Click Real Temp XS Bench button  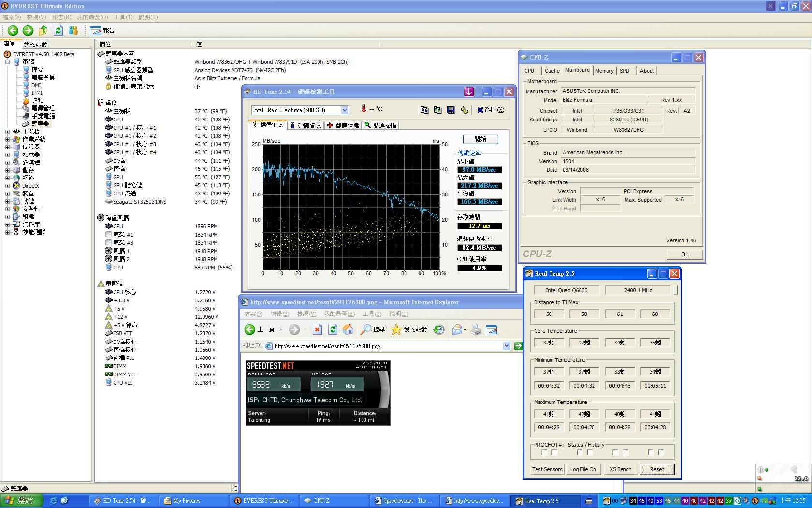[620, 469]
